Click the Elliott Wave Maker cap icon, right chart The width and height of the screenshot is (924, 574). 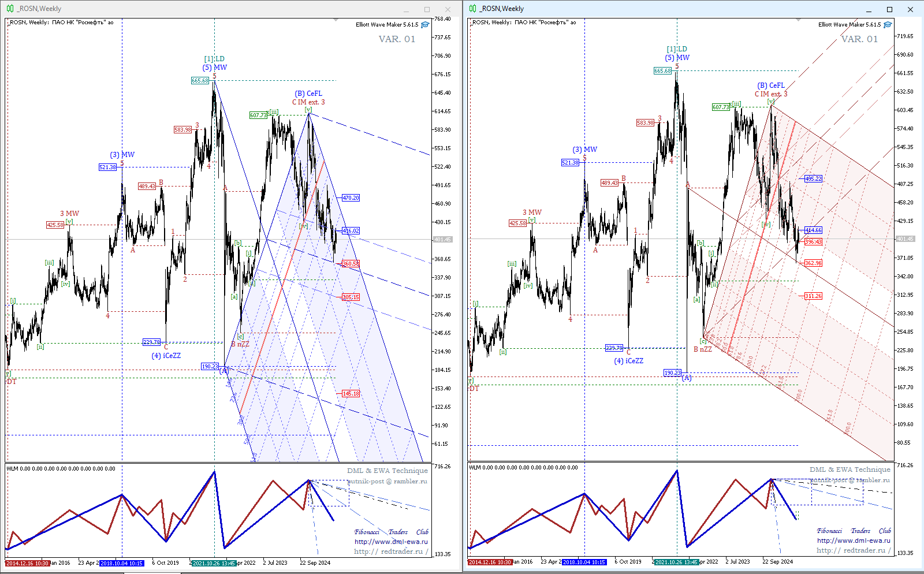tap(888, 25)
